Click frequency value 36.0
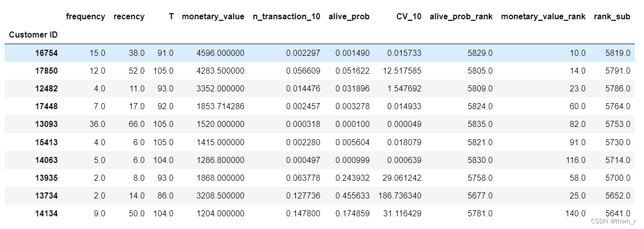644x229 pixels. (97, 124)
